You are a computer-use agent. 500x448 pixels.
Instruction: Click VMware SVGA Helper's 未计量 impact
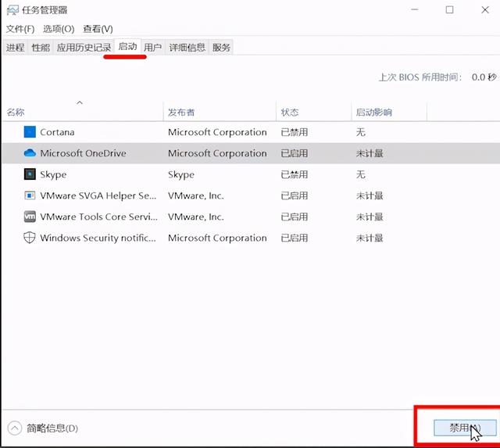(370, 195)
